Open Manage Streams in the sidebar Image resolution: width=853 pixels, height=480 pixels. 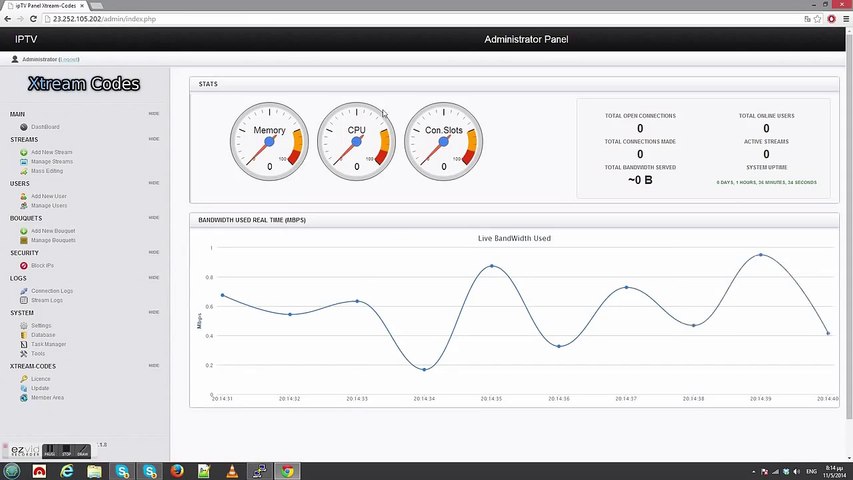(52, 162)
